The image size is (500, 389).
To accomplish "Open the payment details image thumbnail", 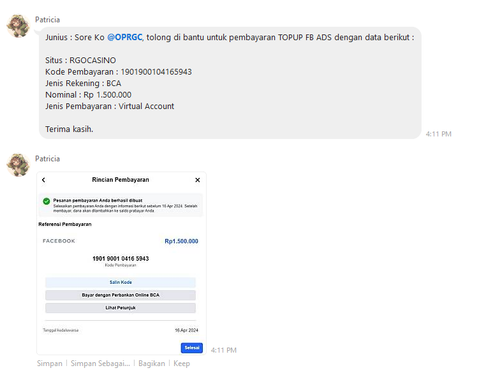I will pos(121,263).
